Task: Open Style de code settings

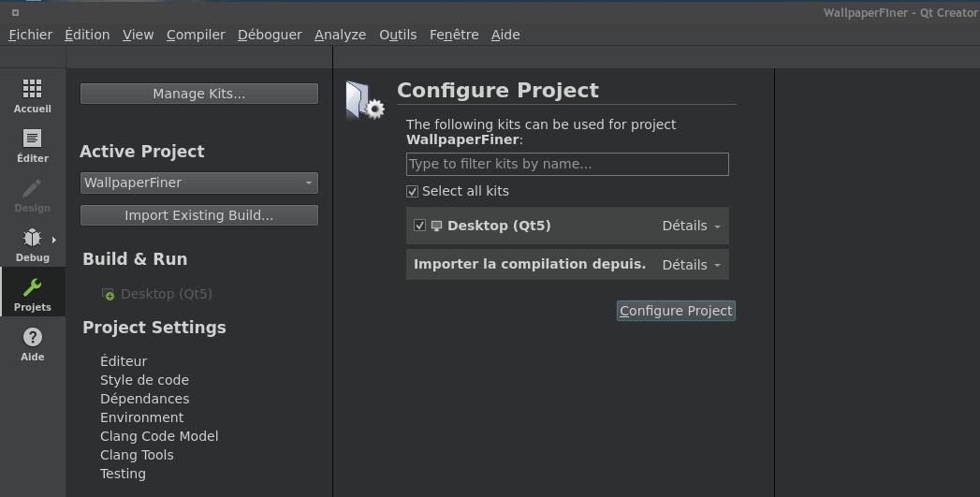Action: click(x=144, y=380)
